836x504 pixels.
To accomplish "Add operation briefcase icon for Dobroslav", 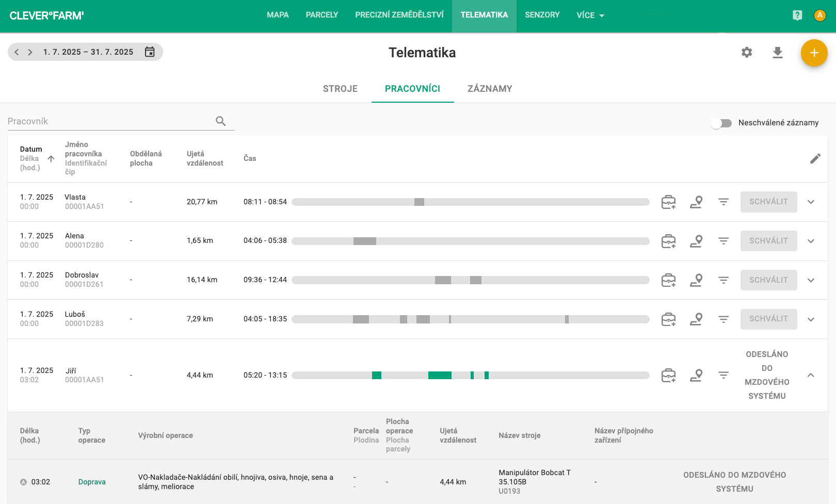I will 669,280.
